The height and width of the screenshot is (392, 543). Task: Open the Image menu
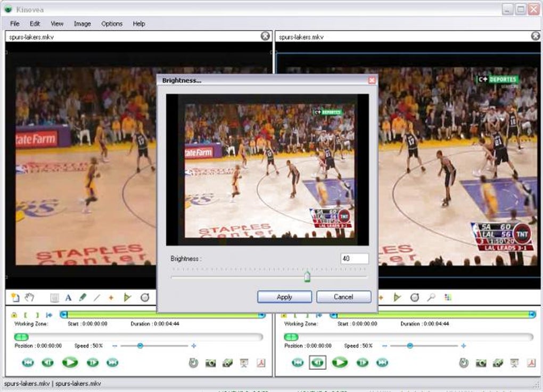tap(82, 23)
